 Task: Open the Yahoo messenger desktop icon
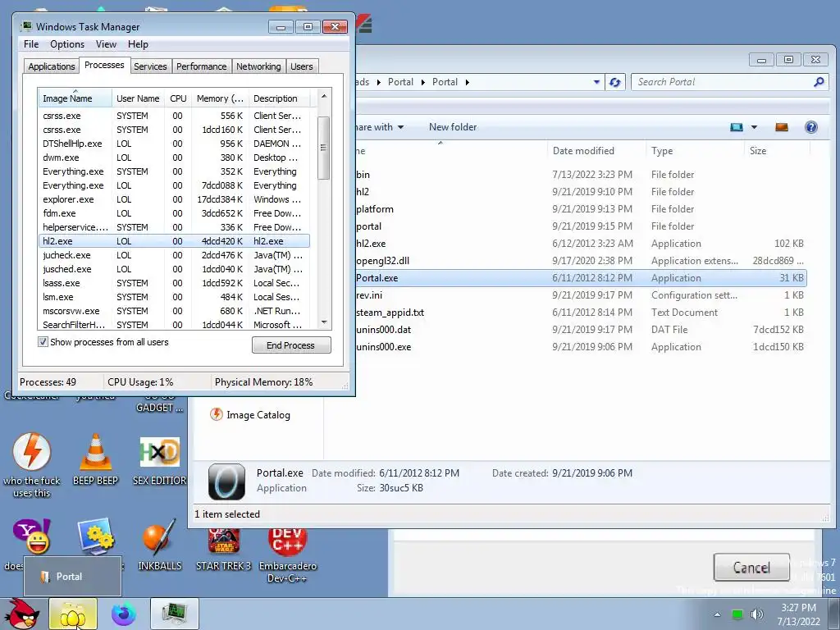[31, 536]
